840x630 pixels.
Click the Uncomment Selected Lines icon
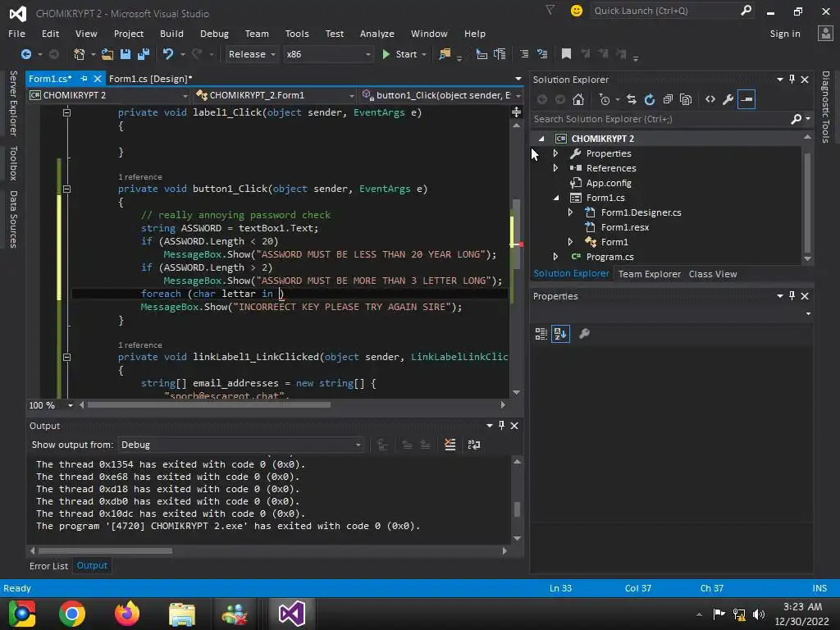coord(542,54)
